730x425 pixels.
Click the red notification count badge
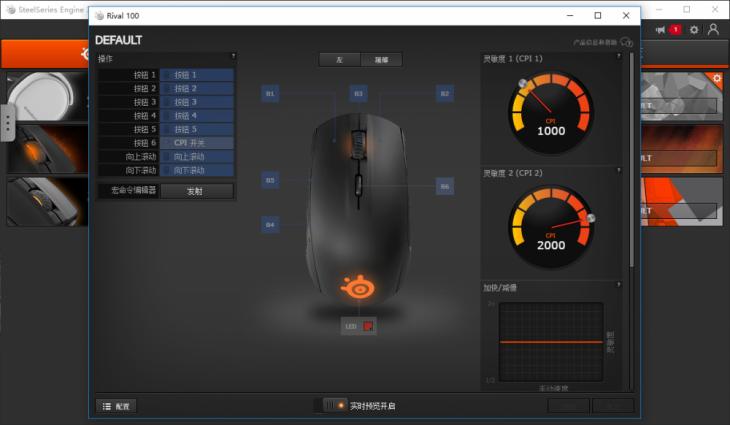[x=675, y=30]
